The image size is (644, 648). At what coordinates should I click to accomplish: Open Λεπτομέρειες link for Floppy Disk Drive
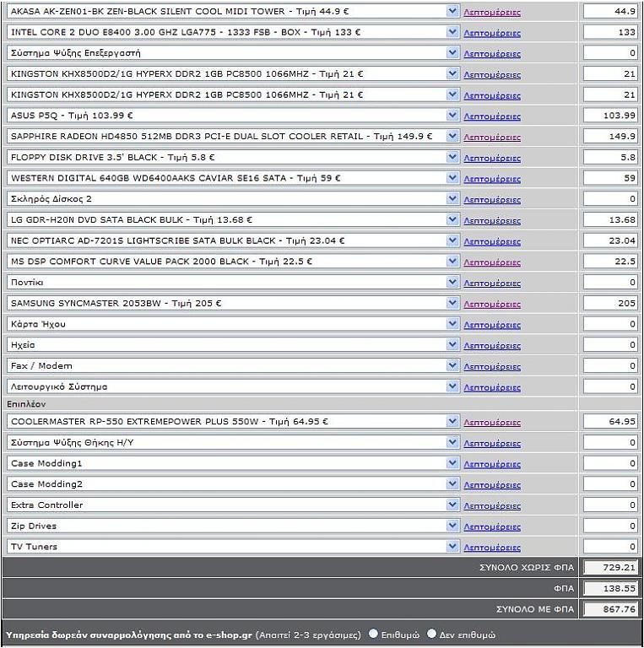(492, 159)
